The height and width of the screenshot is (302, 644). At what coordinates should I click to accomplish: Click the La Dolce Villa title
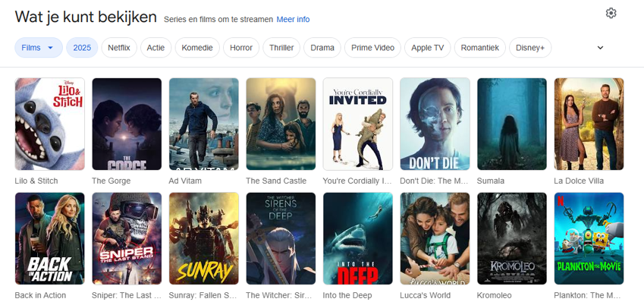point(579,181)
